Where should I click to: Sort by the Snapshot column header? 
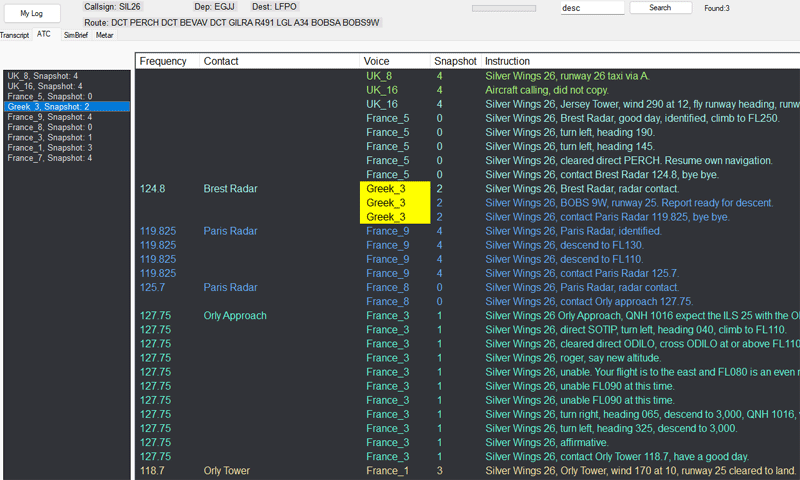pyautogui.click(x=455, y=61)
